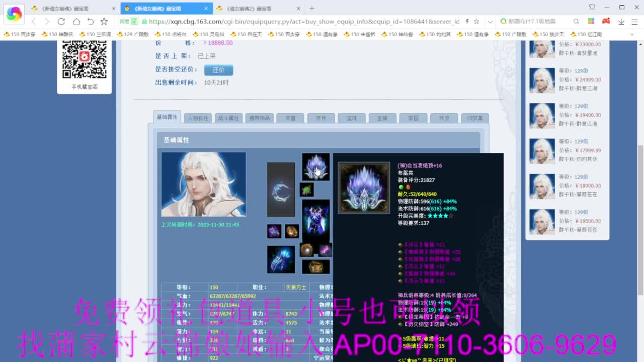This screenshot has width=644, height=362.
Task: Scan the 手机藏宝阁 QR code image
Action: pyautogui.click(x=84, y=59)
